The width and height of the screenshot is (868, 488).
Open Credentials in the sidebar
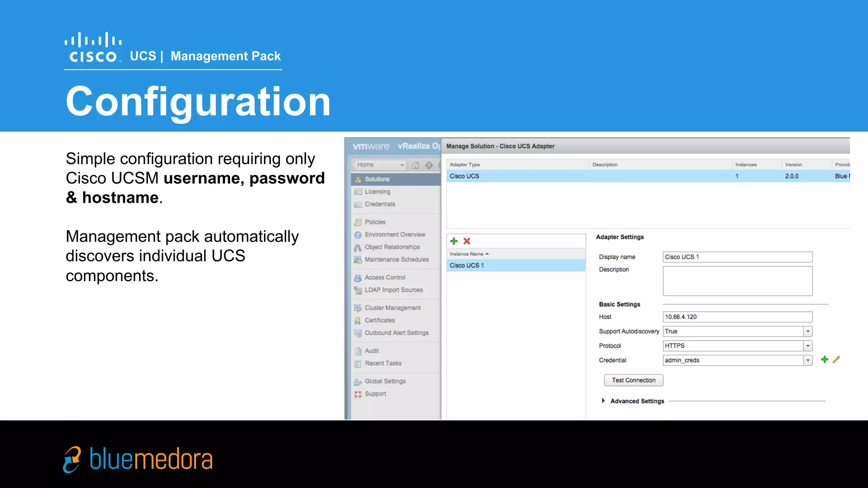click(380, 204)
